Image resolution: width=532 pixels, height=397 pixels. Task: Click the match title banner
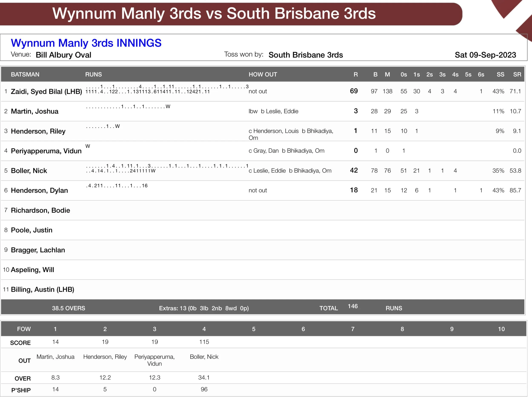(x=214, y=13)
